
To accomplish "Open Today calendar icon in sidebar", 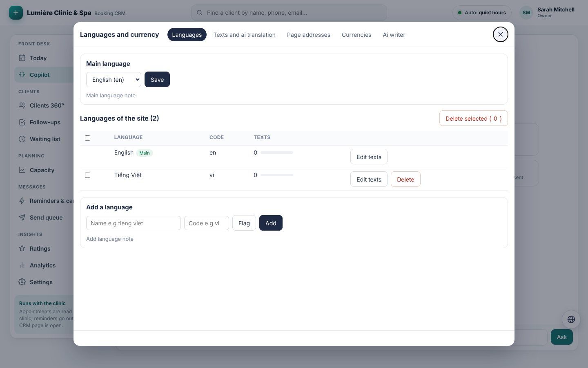I will coord(22,58).
